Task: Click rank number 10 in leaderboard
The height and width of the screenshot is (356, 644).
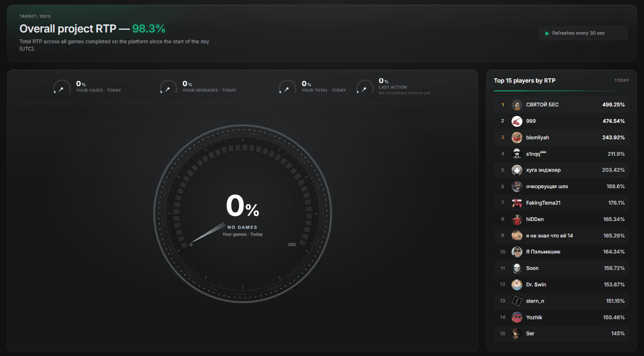Action: coord(502,252)
